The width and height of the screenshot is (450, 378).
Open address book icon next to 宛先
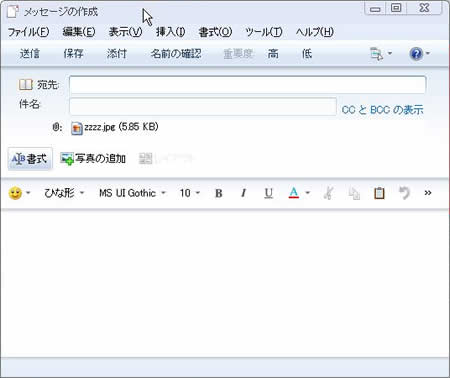pos(25,85)
